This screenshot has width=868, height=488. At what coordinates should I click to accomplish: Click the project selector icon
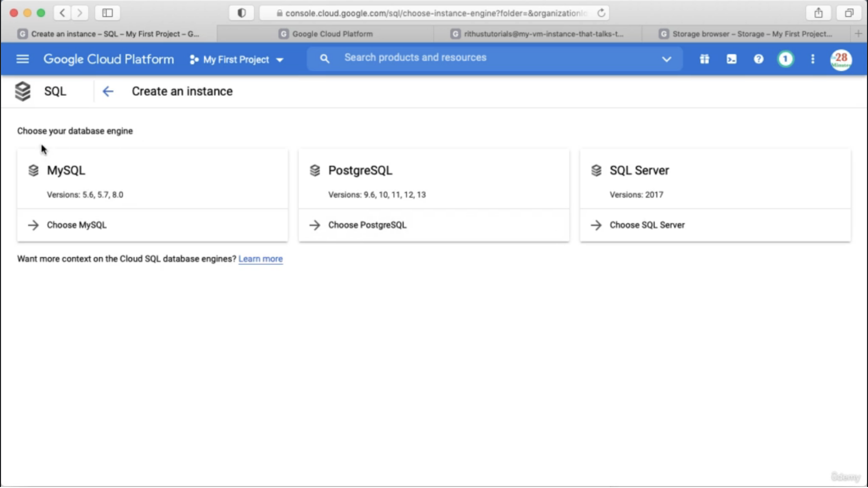(x=194, y=60)
